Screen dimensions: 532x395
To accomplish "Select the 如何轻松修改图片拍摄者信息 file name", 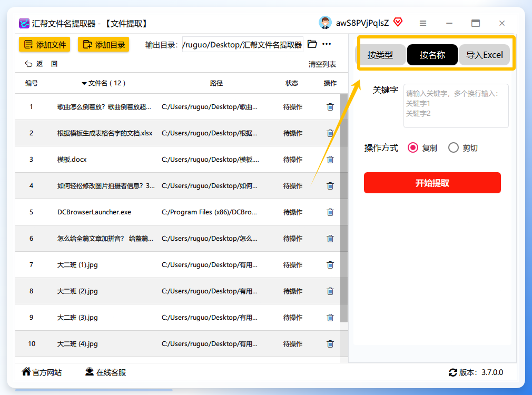I will point(106,185).
